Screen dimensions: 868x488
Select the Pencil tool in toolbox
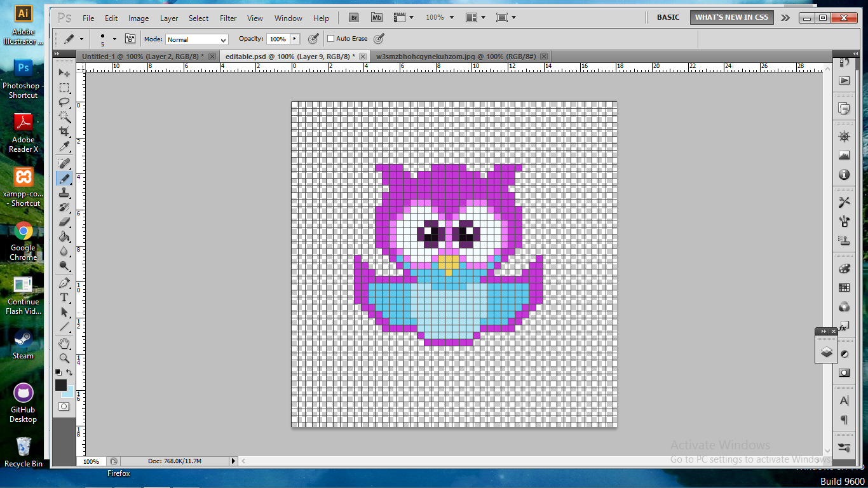click(x=64, y=179)
